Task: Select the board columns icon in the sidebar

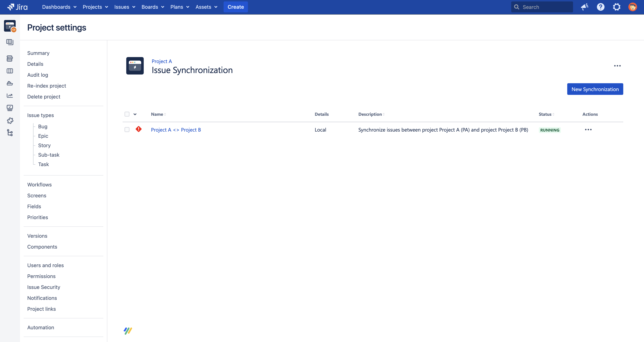Action: coord(10,71)
